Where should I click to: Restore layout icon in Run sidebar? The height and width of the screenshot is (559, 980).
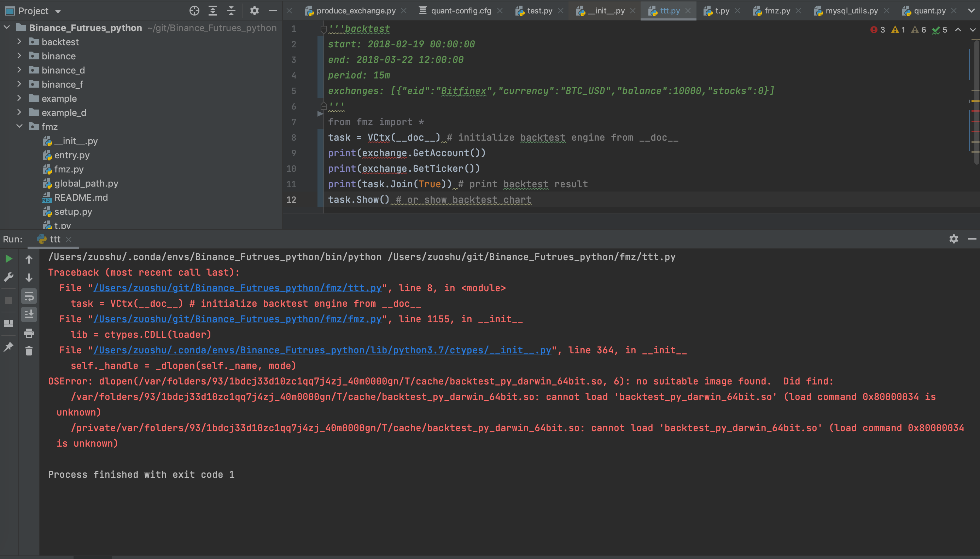coord(8,324)
